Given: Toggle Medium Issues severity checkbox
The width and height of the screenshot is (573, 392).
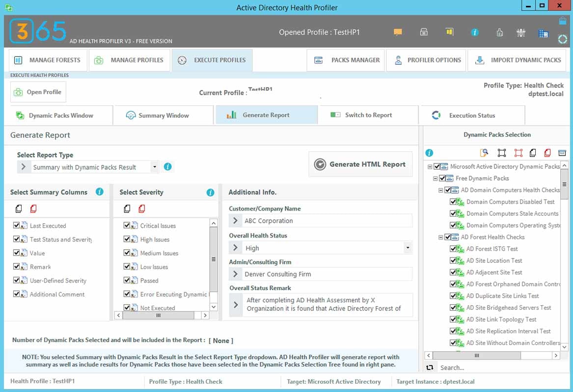Looking at the screenshot, I should [127, 253].
